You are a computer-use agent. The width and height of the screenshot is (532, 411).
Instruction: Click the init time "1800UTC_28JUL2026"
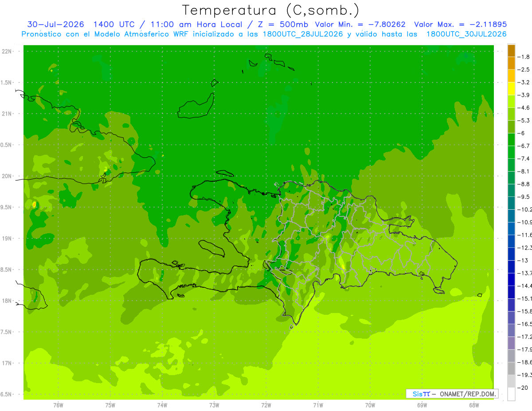coord(302,34)
